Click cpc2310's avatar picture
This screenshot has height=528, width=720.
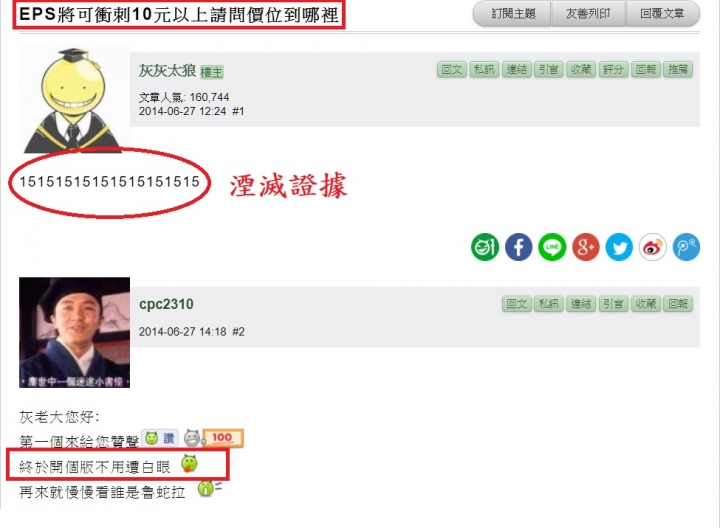[x=74, y=332]
